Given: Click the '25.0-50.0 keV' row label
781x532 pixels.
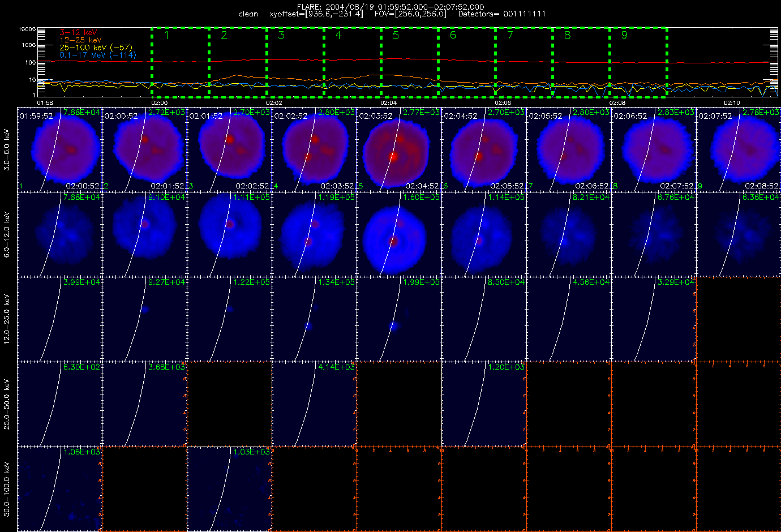Looking at the screenshot, I should 7,404.
